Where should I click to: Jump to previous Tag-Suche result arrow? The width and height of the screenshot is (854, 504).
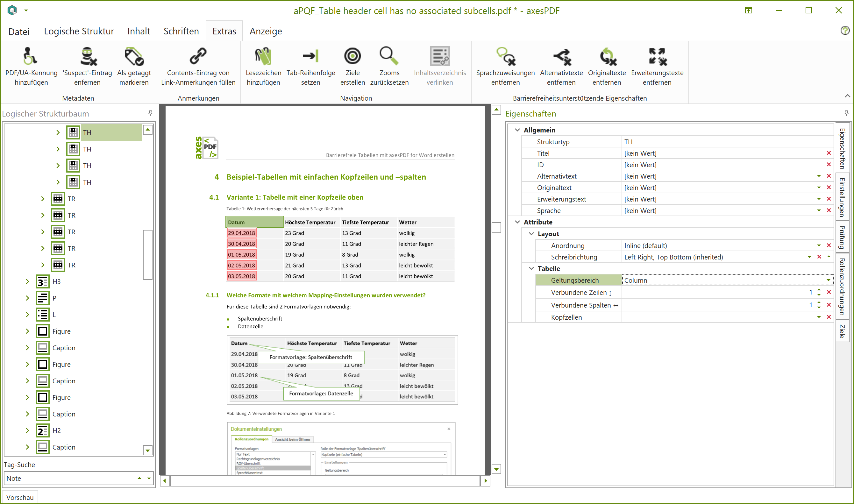(139, 478)
